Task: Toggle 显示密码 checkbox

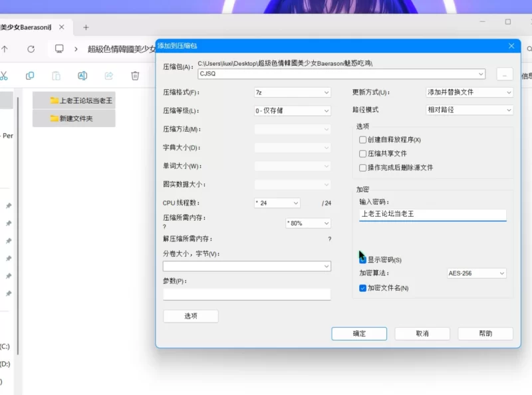Action: pyautogui.click(x=362, y=260)
